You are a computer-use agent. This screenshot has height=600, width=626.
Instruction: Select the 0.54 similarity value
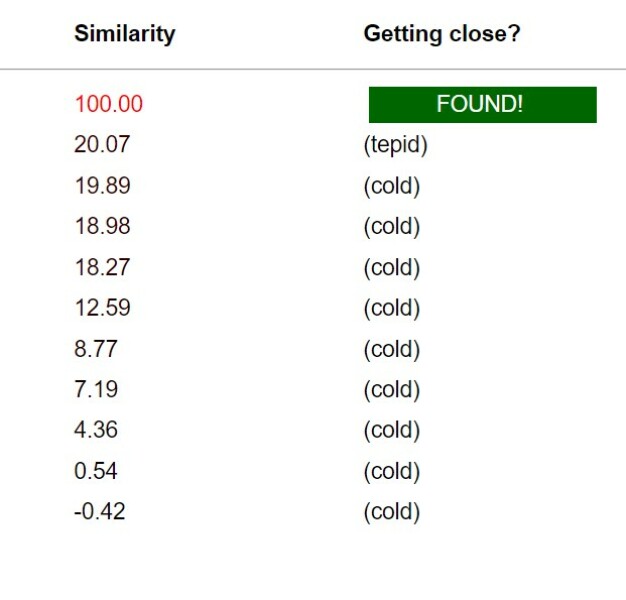pyautogui.click(x=96, y=471)
